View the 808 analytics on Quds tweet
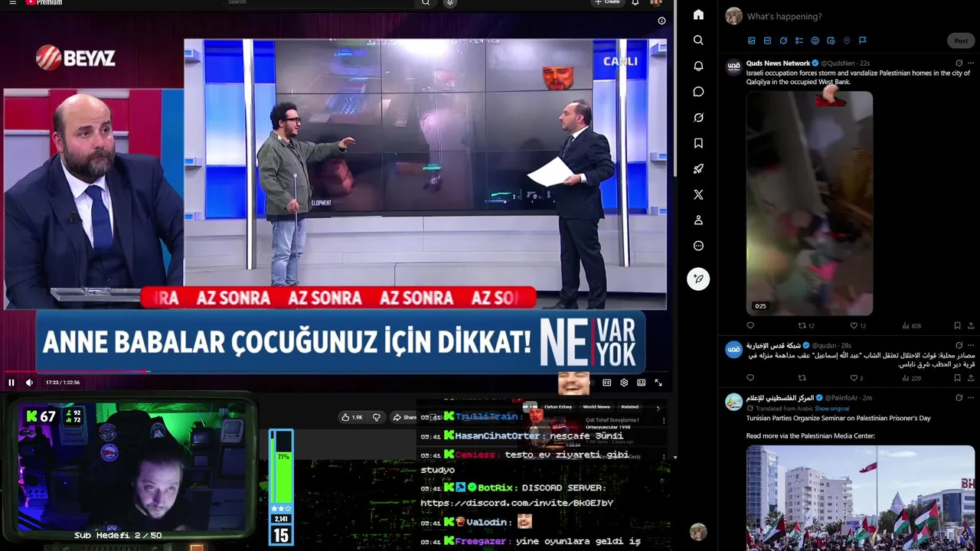The image size is (980, 551). (911, 325)
